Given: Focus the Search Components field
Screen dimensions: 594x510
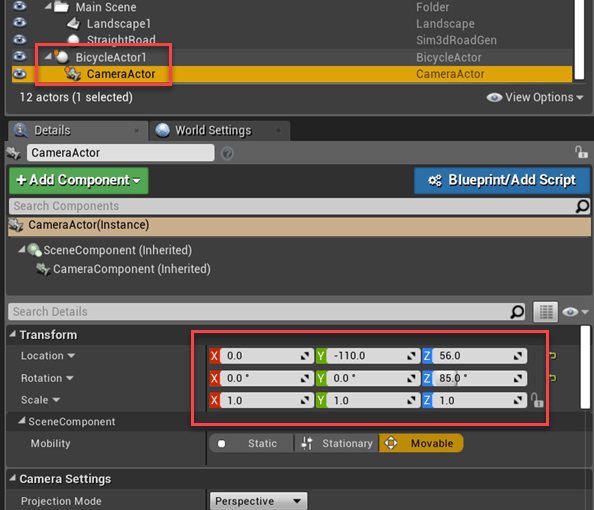Looking at the screenshot, I should [x=292, y=206].
